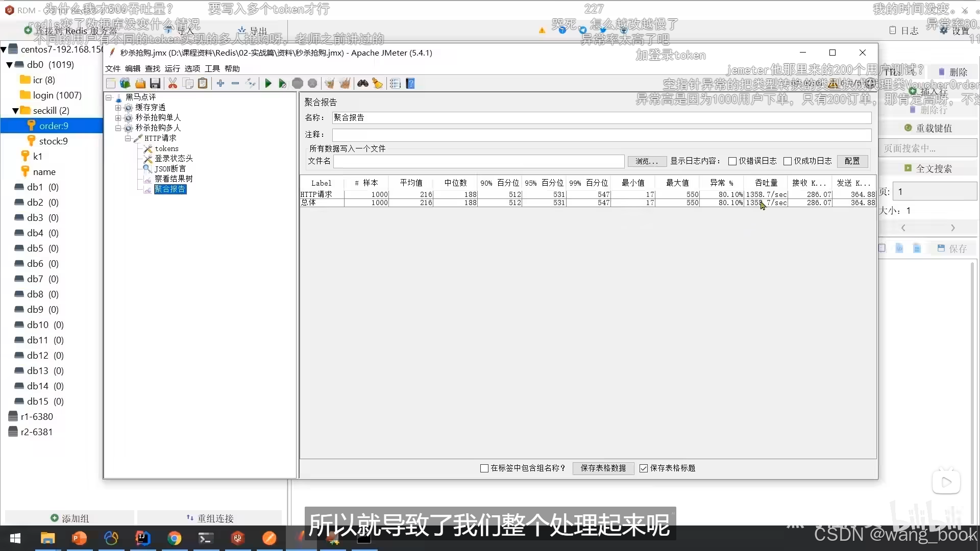The image size is (980, 551).
Task: Click 全文搜索 button in RDM
Action: click(x=928, y=169)
